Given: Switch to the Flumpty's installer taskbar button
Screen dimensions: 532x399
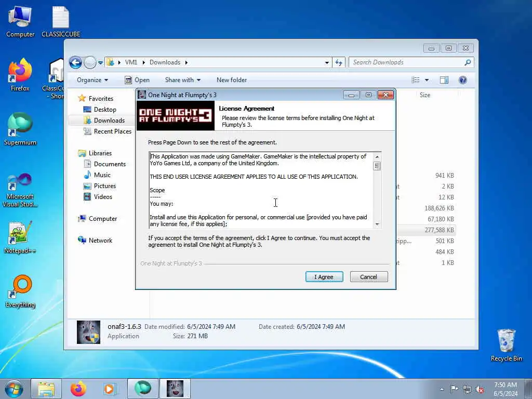Looking at the screenshot, I should point(175,389).
